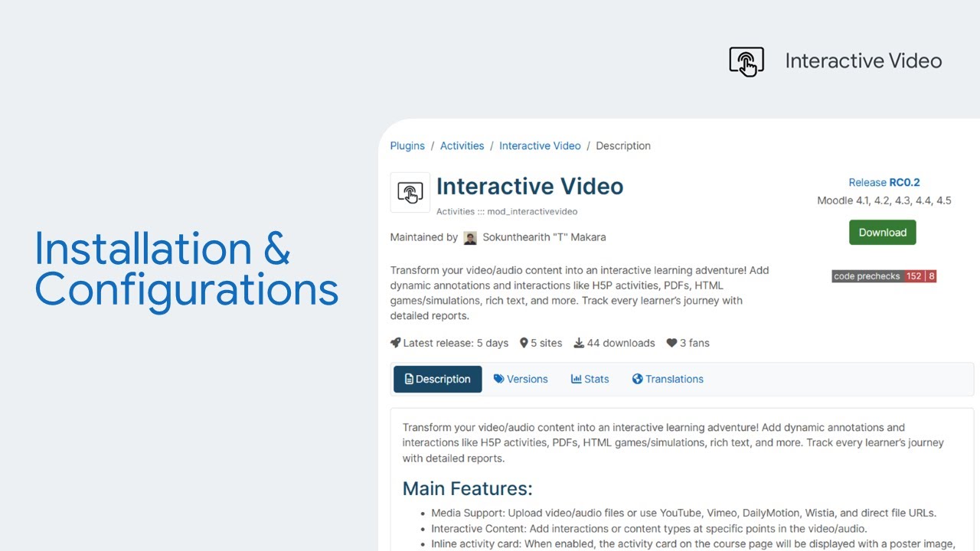This screenshot has width=980, height=551.
Task: Open the Plugins breadcrumb link
Action: coord(407,145)
